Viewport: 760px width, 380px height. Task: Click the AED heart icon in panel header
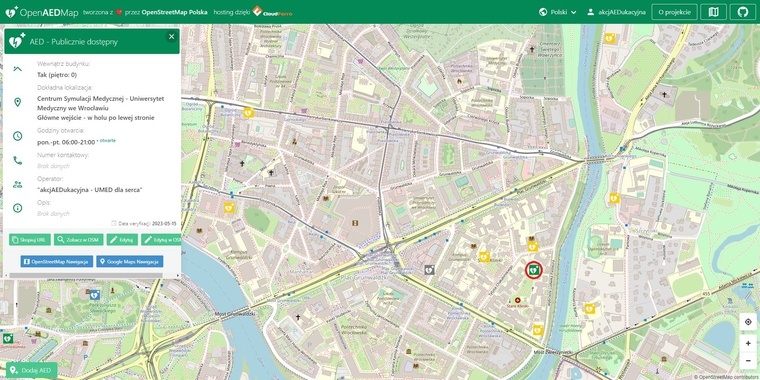17,41
